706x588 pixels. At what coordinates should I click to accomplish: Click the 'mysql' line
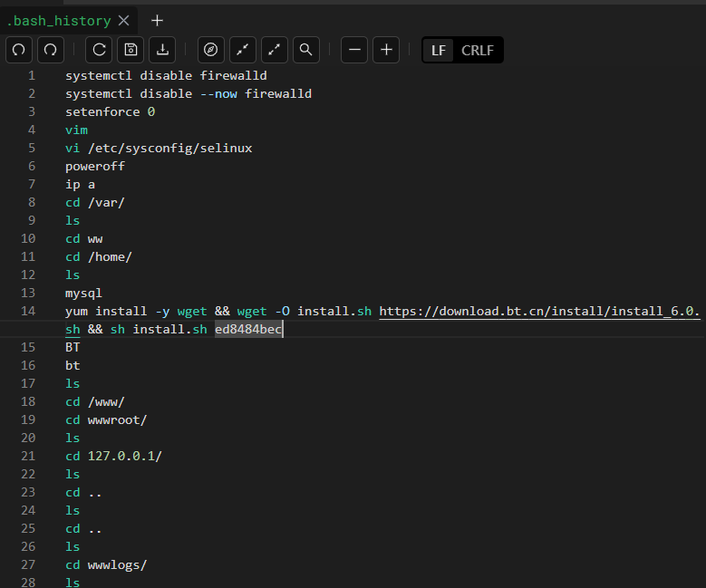coord(83,294)
